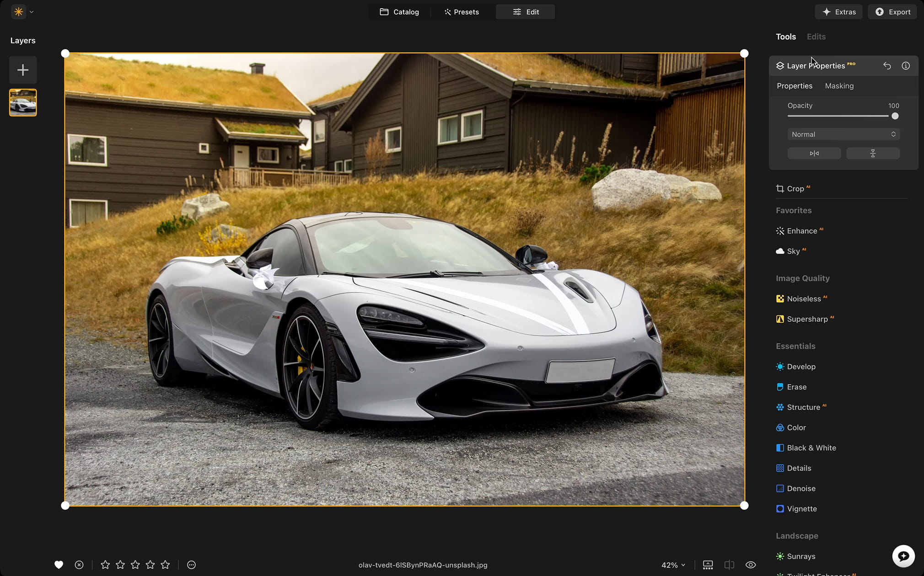Flip layer horizontally with the mirror icon

coord(814,154)
